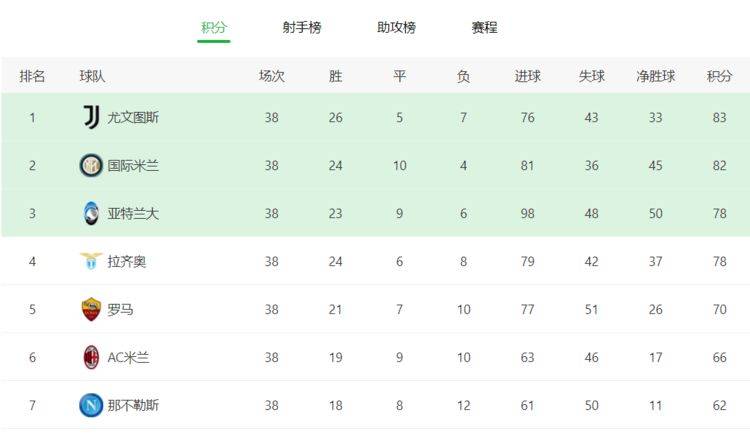Screen dimensions: 750x434
Task: Click the Juventus team logo
Action: tap(91, 117)
